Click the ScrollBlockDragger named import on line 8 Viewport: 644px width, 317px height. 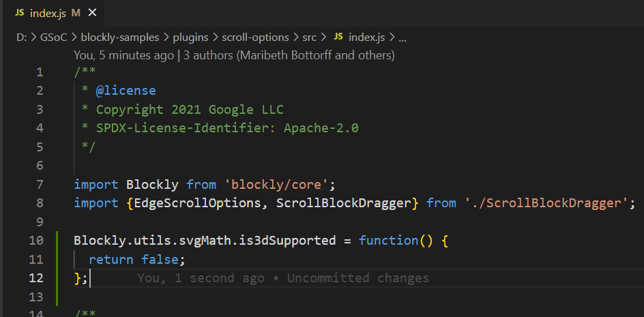(x=343, y=203)
